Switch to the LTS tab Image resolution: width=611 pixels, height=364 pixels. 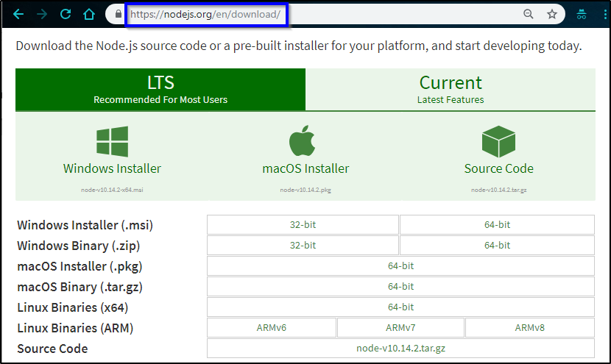(x=160, y=90)
